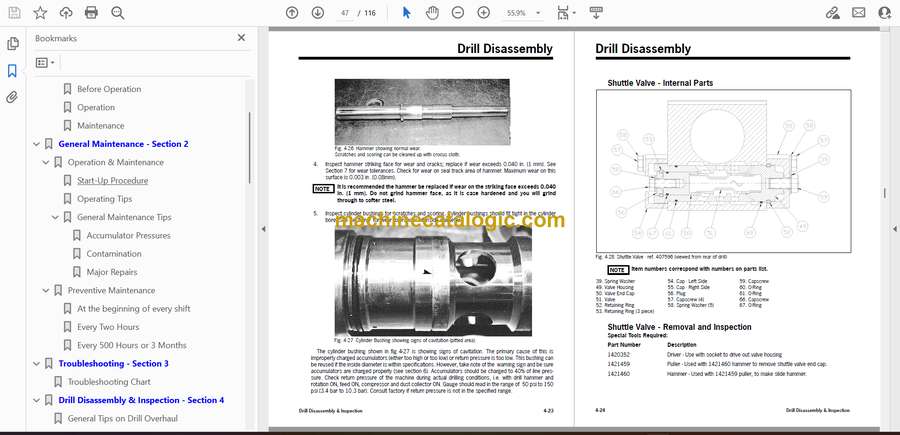Collapse left navigation pane arrow

[263, 229]
